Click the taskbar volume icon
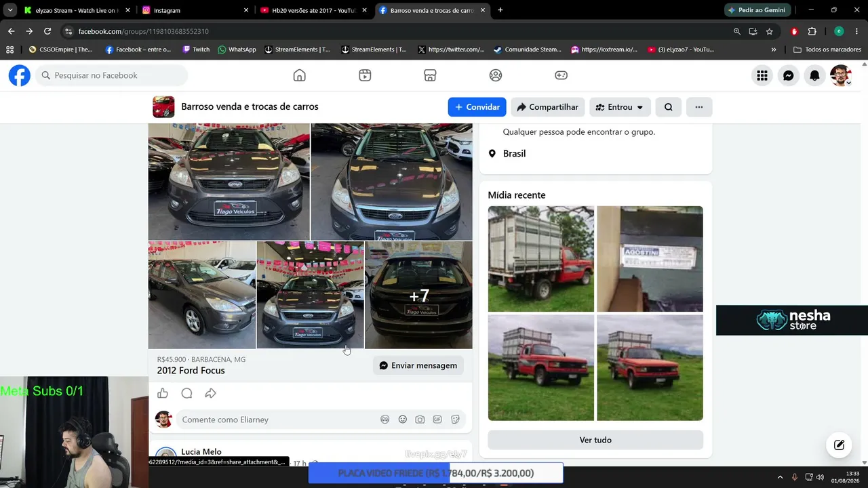 pos(821,477)
